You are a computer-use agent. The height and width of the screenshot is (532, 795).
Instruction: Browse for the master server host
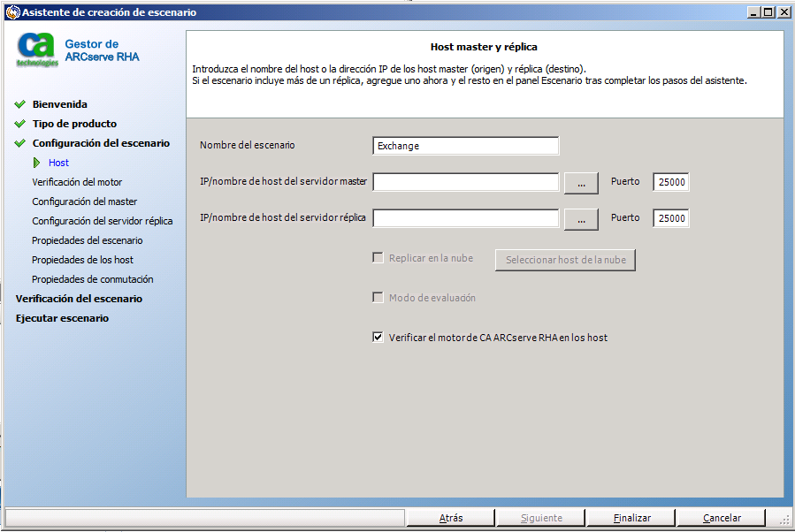(581, 184)
